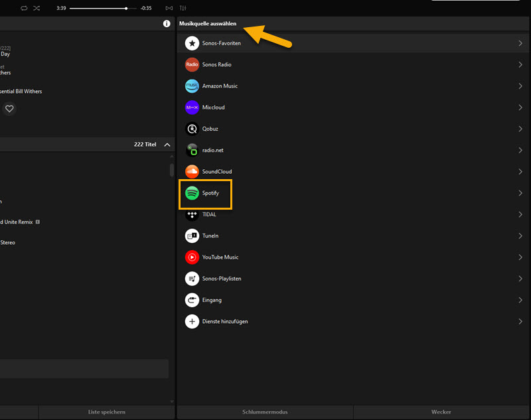Screen dimensions: 531x420
Task: Click the SoundCloud icon
Action: pyautogui.click(x=192, y=172)
